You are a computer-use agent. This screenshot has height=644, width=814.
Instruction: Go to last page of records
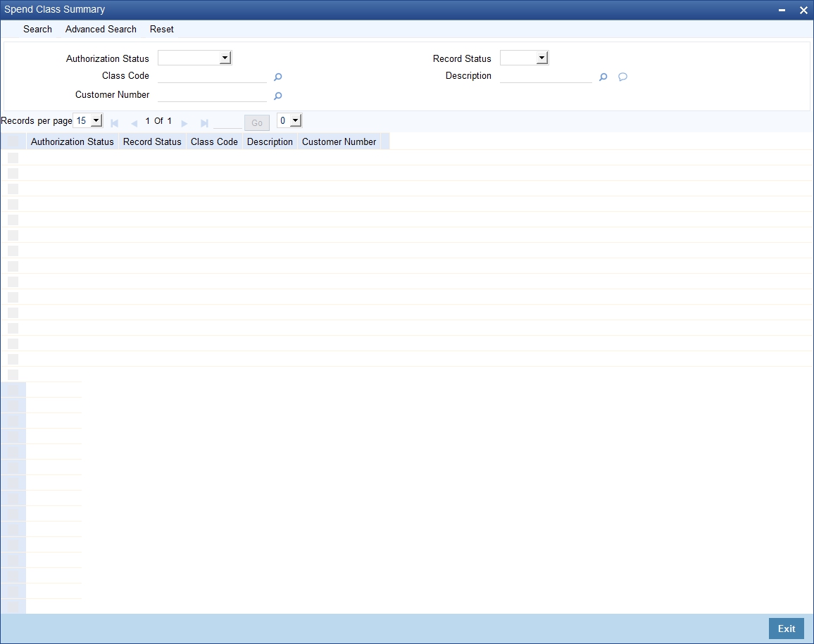tap(204, 123)
